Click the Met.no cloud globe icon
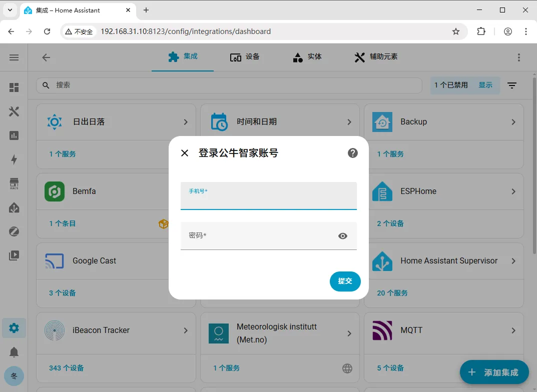The width and height of the screenshot is (537, 392). 347,368
